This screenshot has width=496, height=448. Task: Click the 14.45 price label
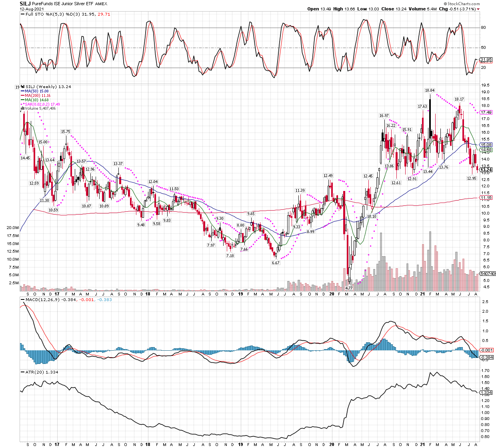(25, 158)
